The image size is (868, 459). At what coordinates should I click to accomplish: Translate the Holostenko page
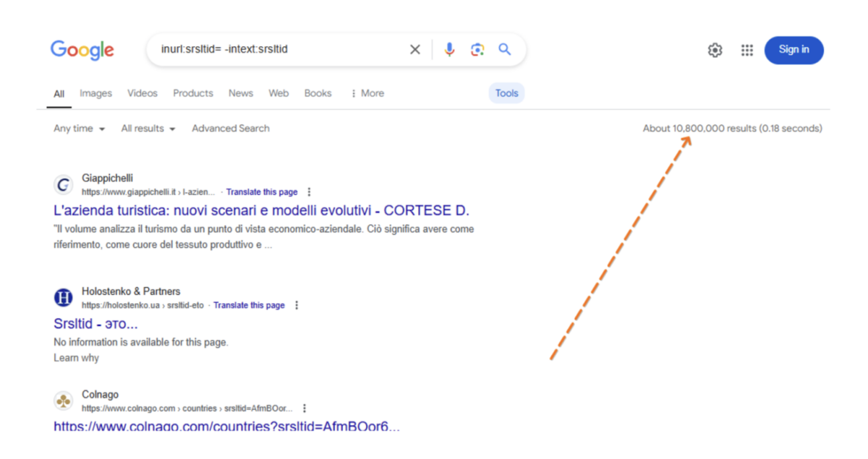click(250, 305)
